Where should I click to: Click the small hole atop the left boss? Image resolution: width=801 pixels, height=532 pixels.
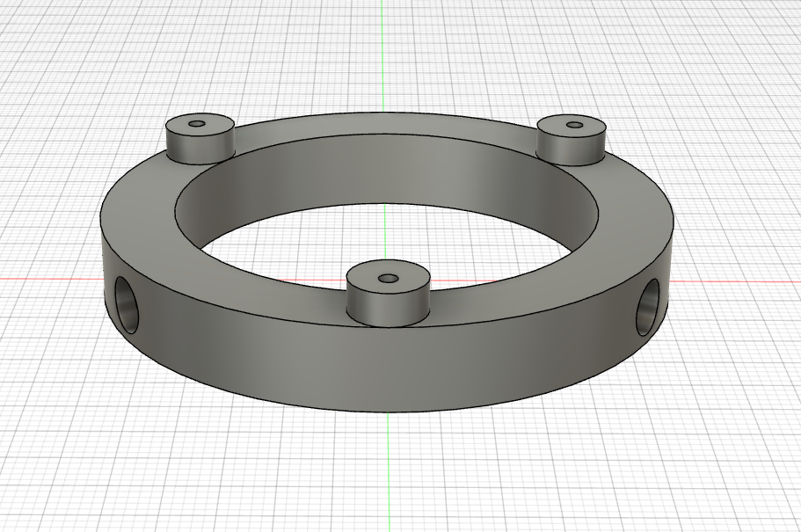tap(199, 123)
